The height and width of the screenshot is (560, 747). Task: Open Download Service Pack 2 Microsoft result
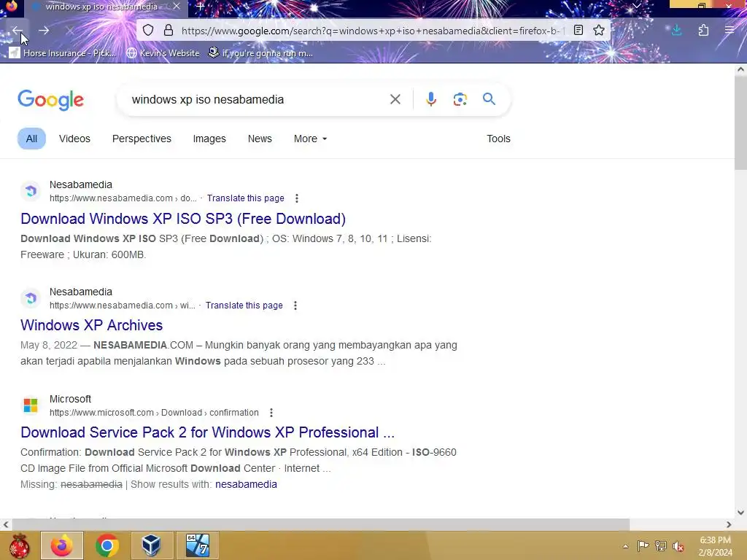(x=208, y=432)
